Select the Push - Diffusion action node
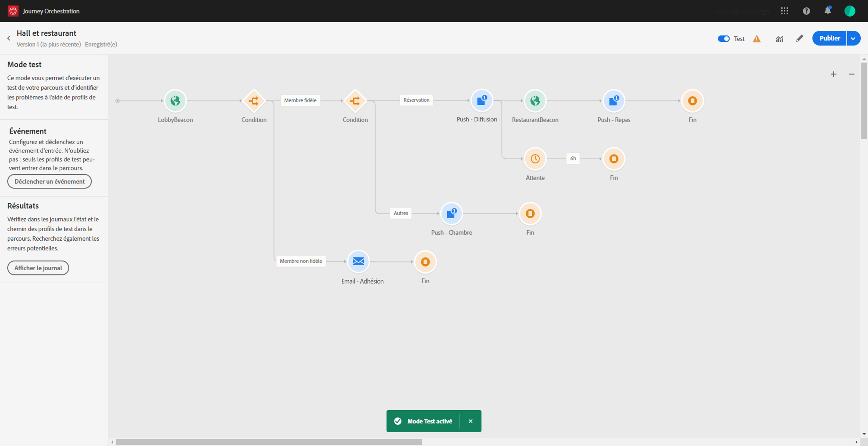Screen dimensions: 868x446 click(x=482, y=100)
